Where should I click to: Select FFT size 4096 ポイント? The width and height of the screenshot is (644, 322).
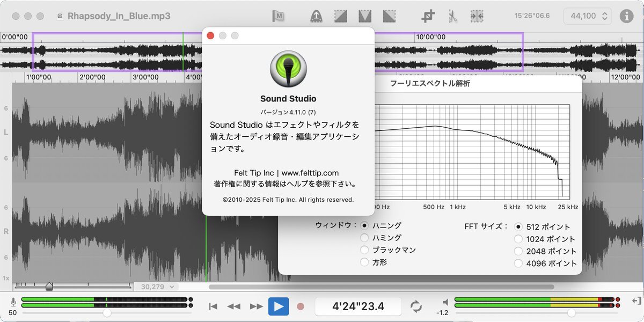pyautogui.click(x=519, y=264)
